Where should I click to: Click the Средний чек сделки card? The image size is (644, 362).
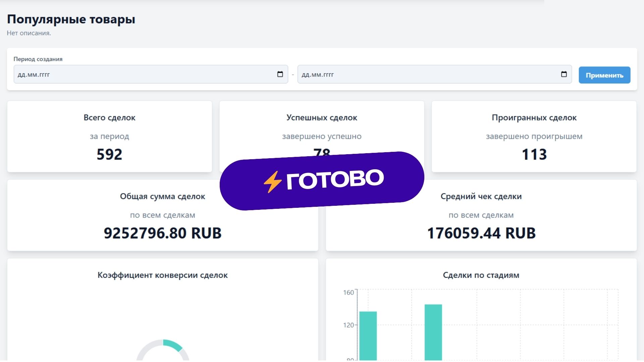coord(481,215)
